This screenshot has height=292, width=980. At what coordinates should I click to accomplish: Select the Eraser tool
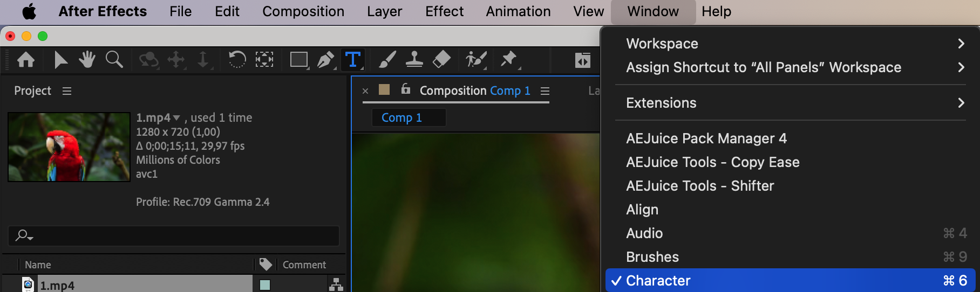click(x=441, y=59)
